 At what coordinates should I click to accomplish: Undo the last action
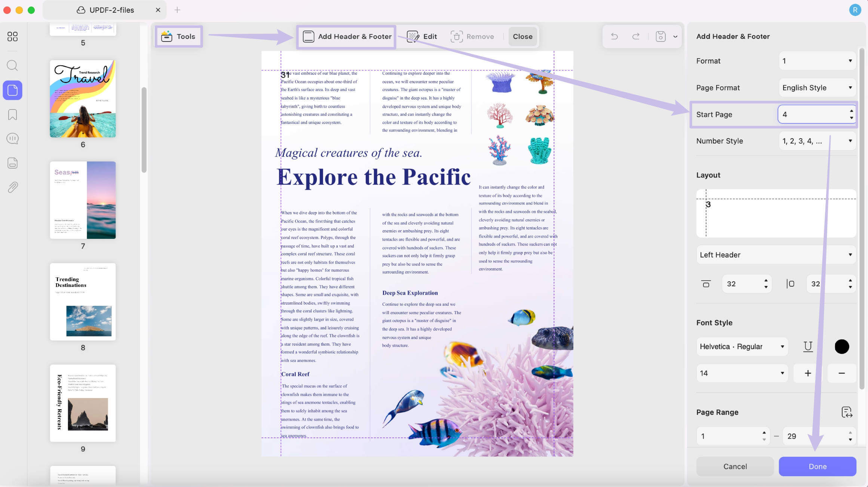[614, 36]
